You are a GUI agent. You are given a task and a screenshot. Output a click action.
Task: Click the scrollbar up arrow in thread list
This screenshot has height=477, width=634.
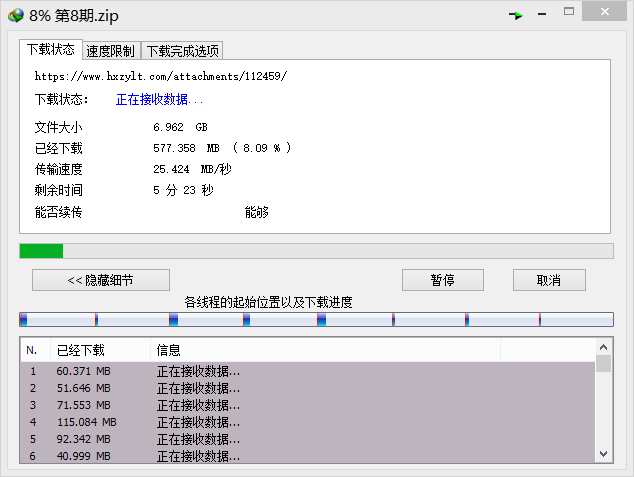[x=603, y=347]
